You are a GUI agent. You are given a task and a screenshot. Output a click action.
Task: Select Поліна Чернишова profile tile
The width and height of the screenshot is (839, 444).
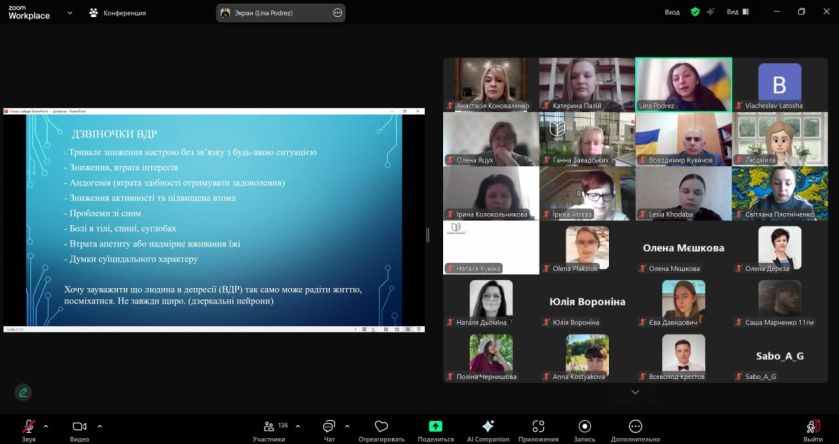[x=491, y=356]
